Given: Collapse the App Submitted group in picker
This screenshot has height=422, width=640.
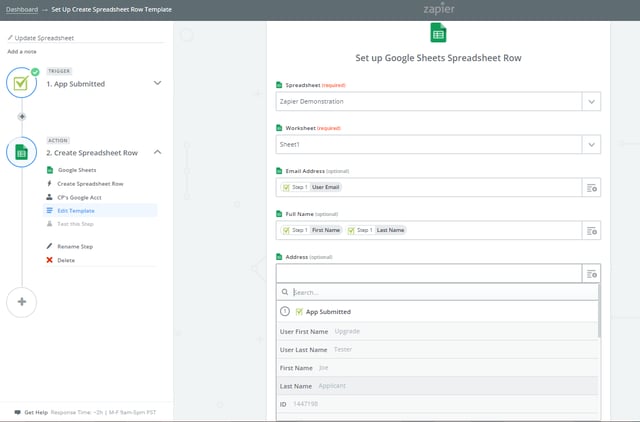Looking at the screenshot, I should coord(438,312).
